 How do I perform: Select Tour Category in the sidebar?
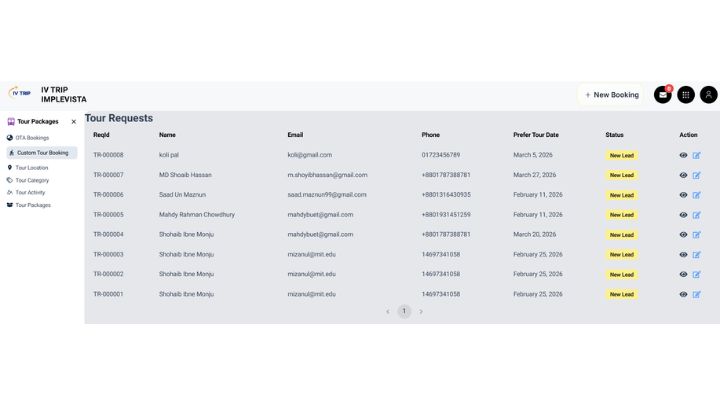(32, 180)
